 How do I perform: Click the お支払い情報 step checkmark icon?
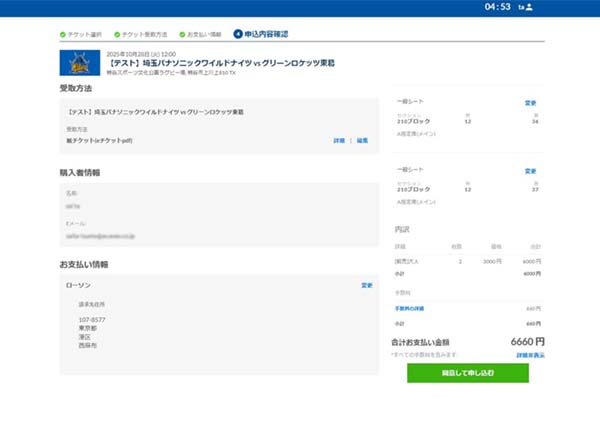(x=181, y=34)
